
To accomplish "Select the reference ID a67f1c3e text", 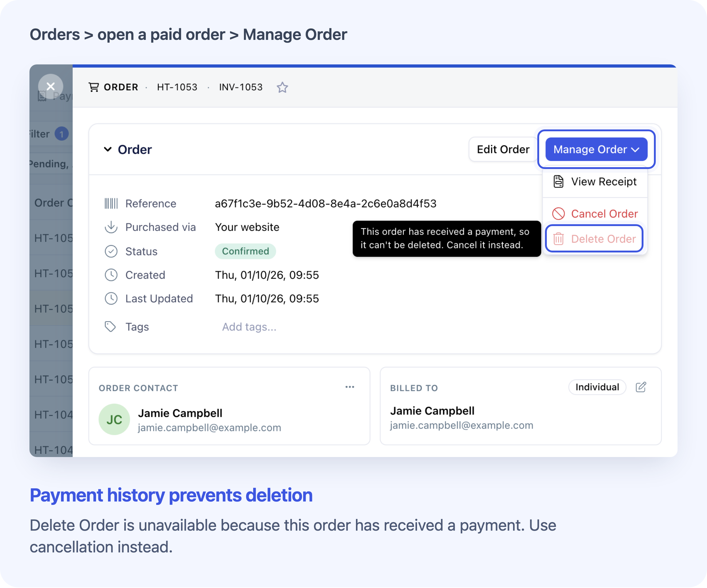I will (325, 204).
